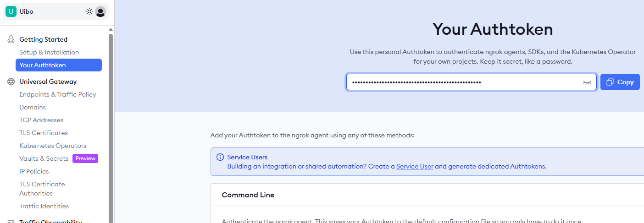Collapse the Getting Started section header
This screenshot has width=644, height=223.
pos(43,39)
